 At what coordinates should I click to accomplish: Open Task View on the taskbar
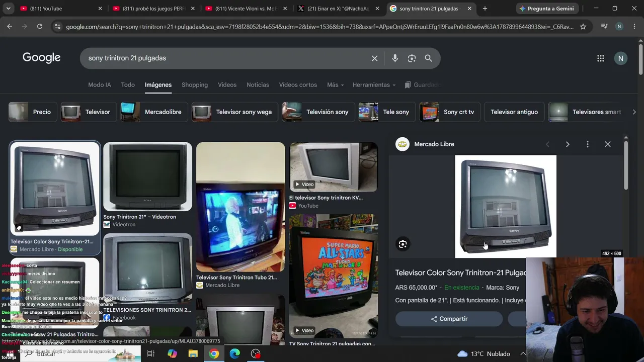click(x=150, y=354)
